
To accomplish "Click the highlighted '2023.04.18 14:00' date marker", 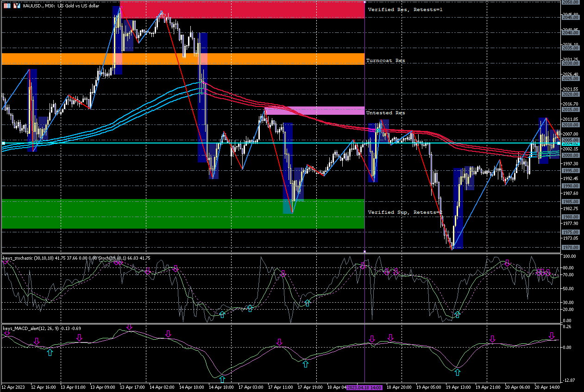I will [364, 387].
